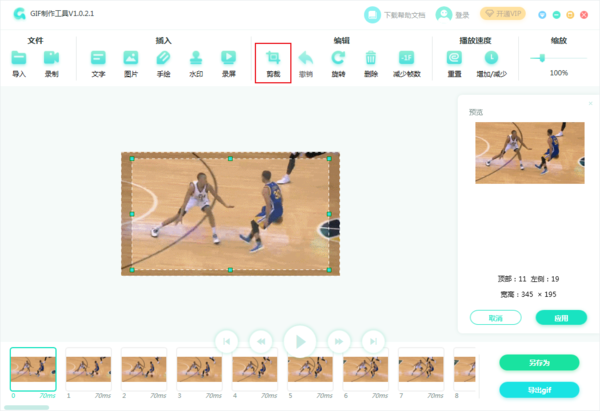Jump to the last frame
600x411 pixels.
pos(373,341)
